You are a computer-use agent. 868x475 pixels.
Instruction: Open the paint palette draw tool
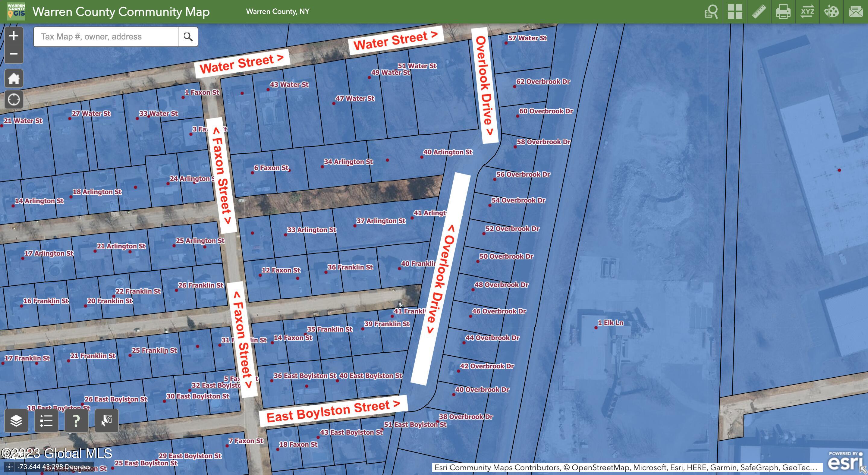coord(831,12)
